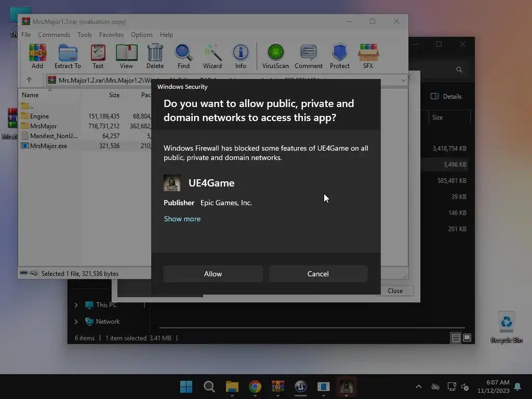
Task: Switch to MrsMajor game taskbar icon
Action: click(347, 387)
